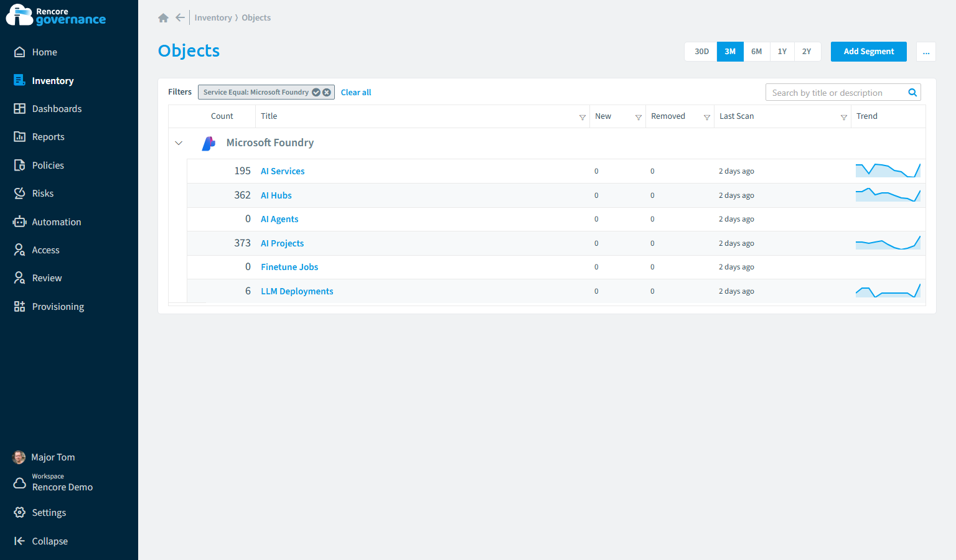Click the AI Projects trend sparkline
The height and width of the screenshot is (560, 956).
[x=888, y=243]
